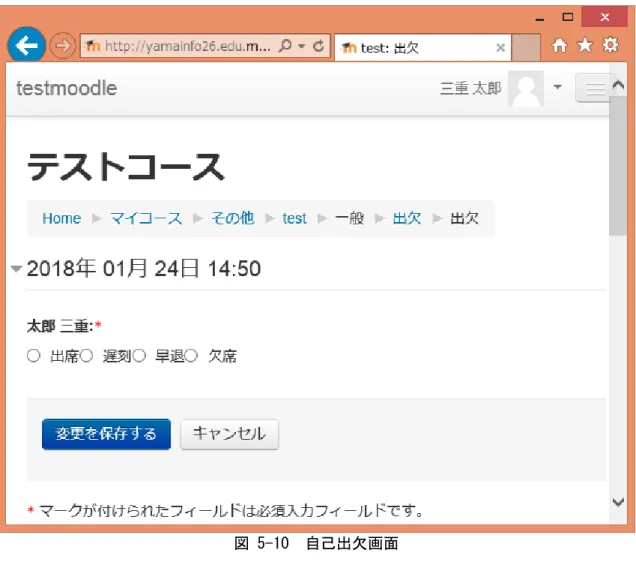The width and height of the screenshot is (636, 574).
Task: Close the browser window
Action: click(604, 17)
